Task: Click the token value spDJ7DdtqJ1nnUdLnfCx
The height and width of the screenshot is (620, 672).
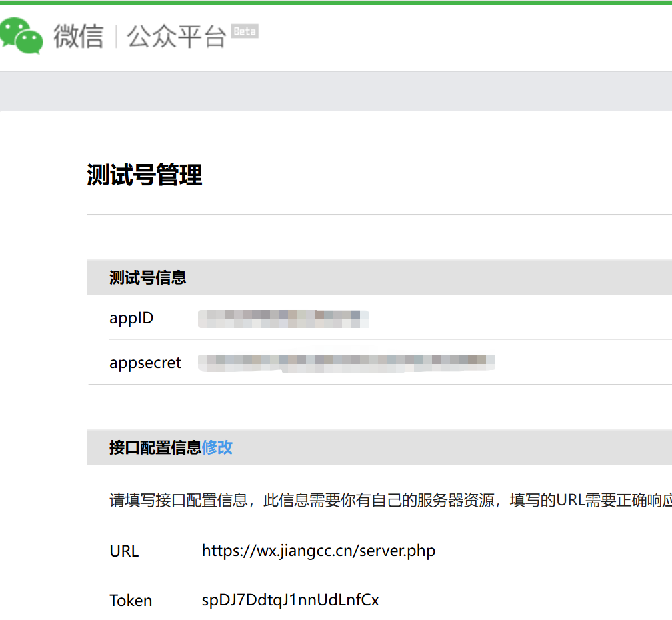Action: point(290,600)
